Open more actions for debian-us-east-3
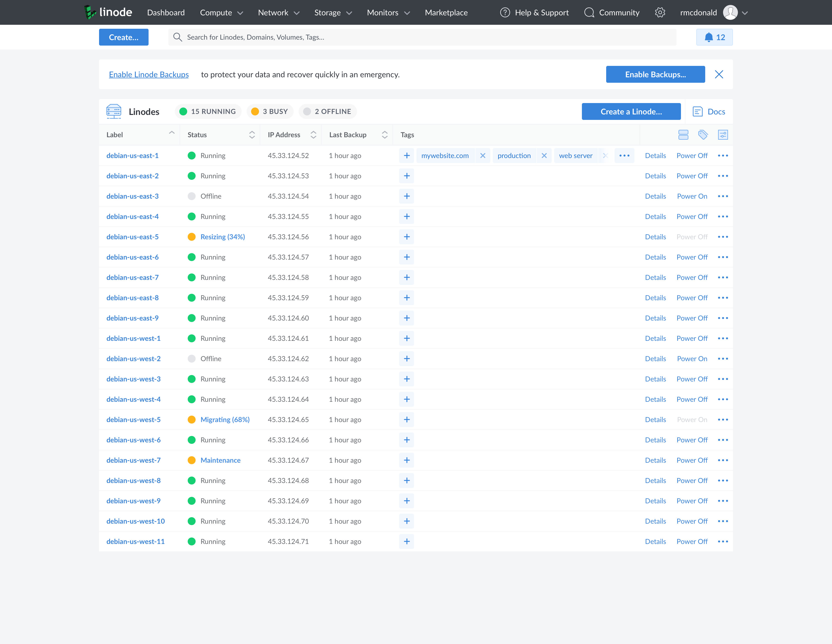 tap(723, 196)
